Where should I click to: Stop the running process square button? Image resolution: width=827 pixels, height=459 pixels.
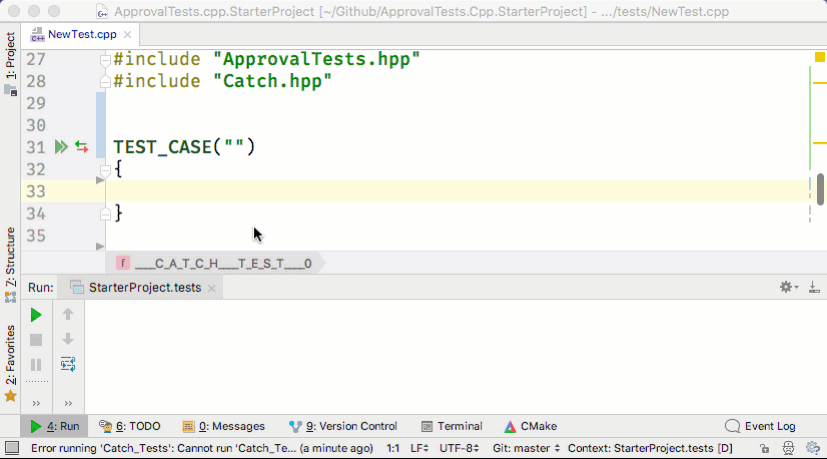[36, 340]
